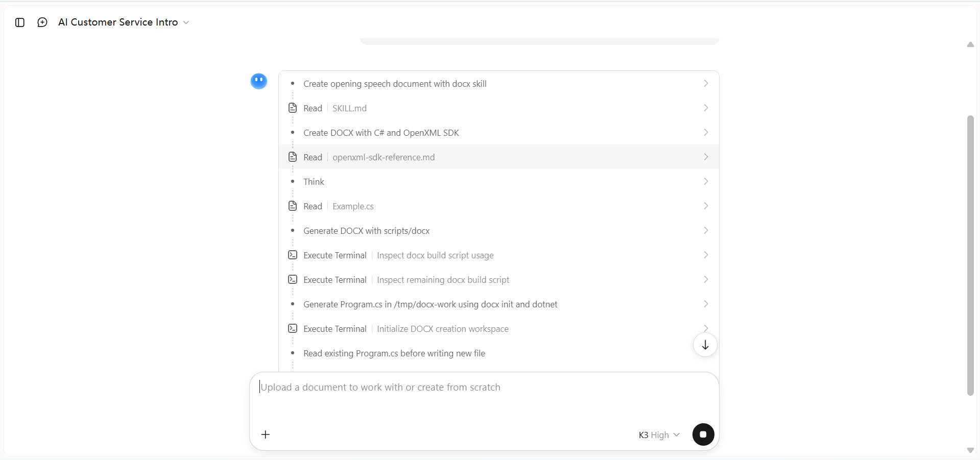Toggle the sidebar panel icon

[x=20, y=22]
